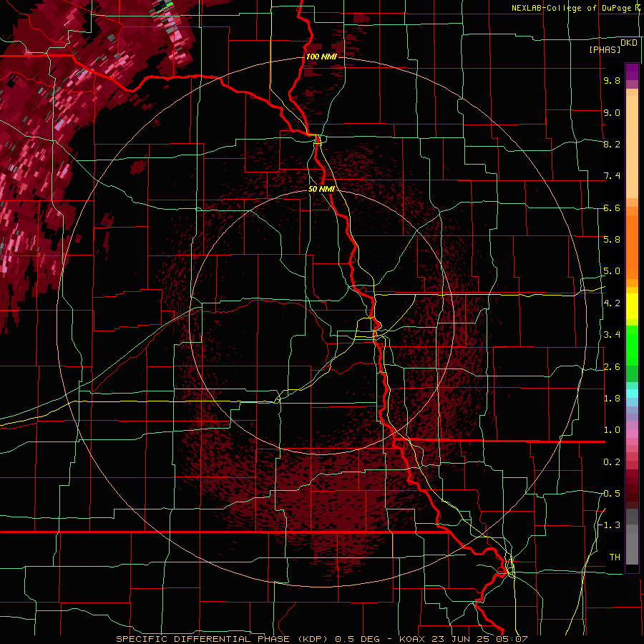644x644 pixels.
Task: Click the 6.6 legend value
Action: coord(612,208)
